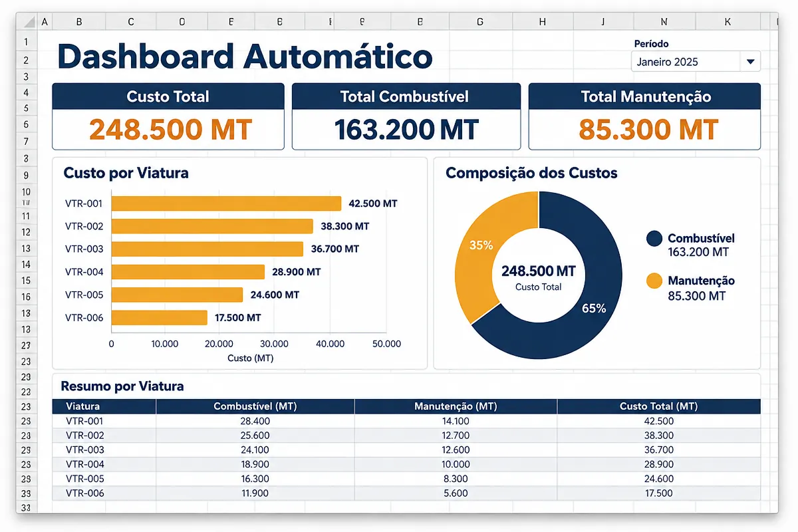Click the Total Manutenção card header
Viewport: 798px width, 532px height.
point(644,96)
